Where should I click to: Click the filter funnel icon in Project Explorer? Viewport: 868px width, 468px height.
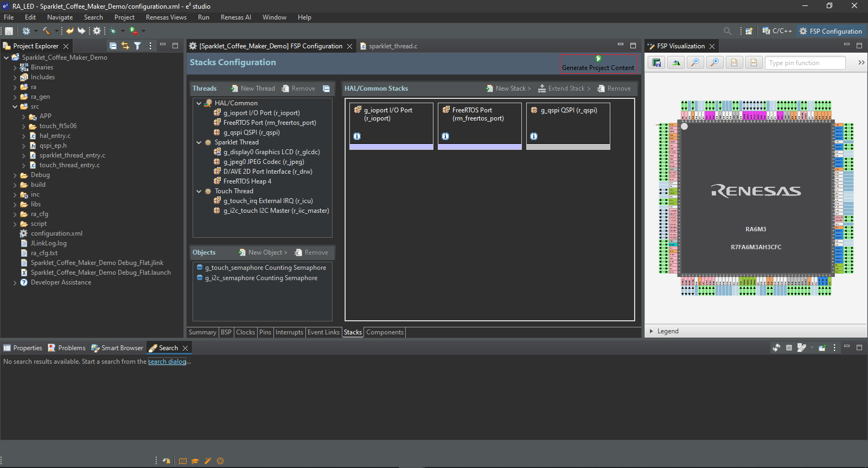click(138, 46)
